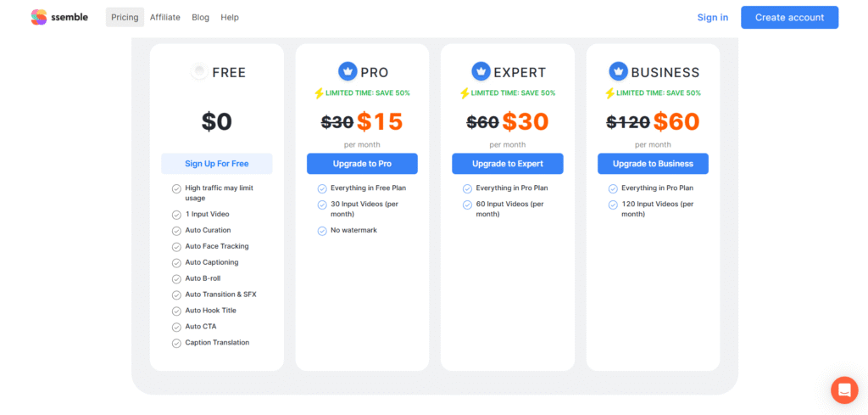Click the checkmark beside Auto Captioning
This screenshot has height=415, width=868.
(176, 263)
